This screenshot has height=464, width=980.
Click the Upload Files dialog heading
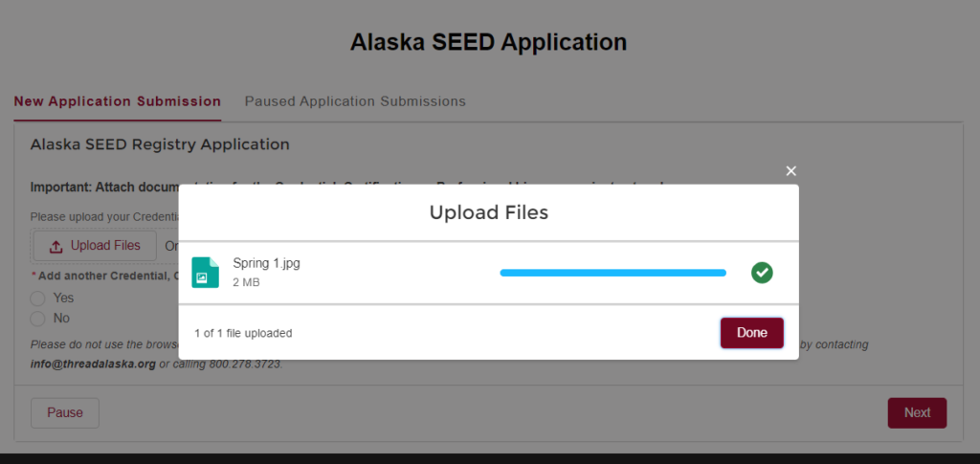(x=489, y=213)
